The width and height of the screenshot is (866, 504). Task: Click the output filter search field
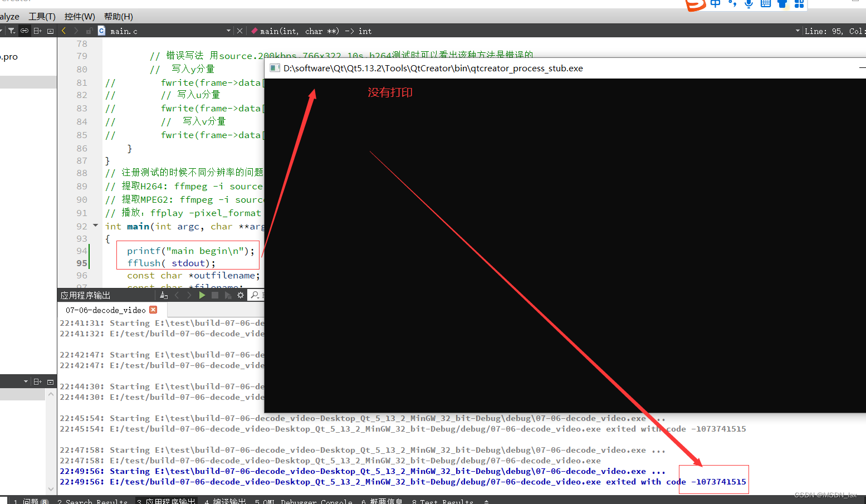point(257,295)
